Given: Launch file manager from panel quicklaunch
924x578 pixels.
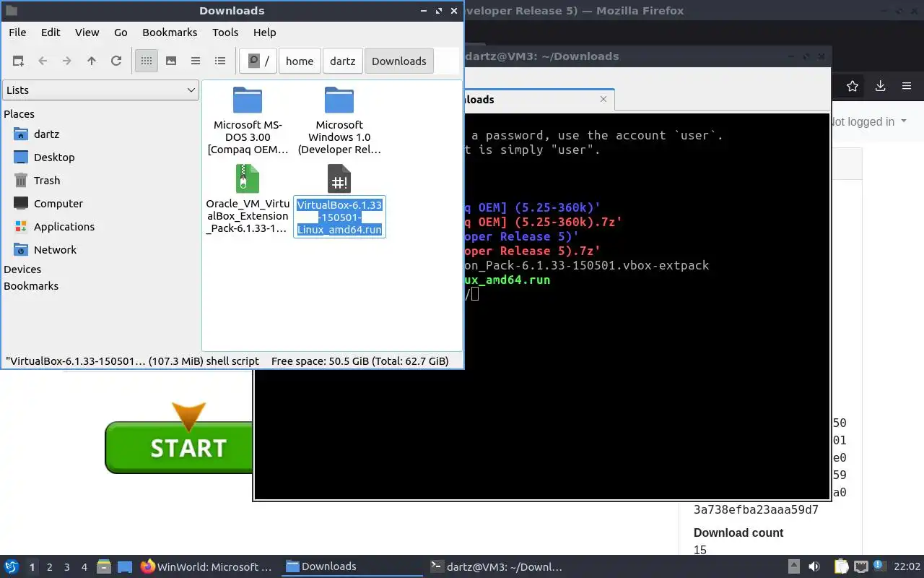Looking at the screenshot, I should 104,567.
